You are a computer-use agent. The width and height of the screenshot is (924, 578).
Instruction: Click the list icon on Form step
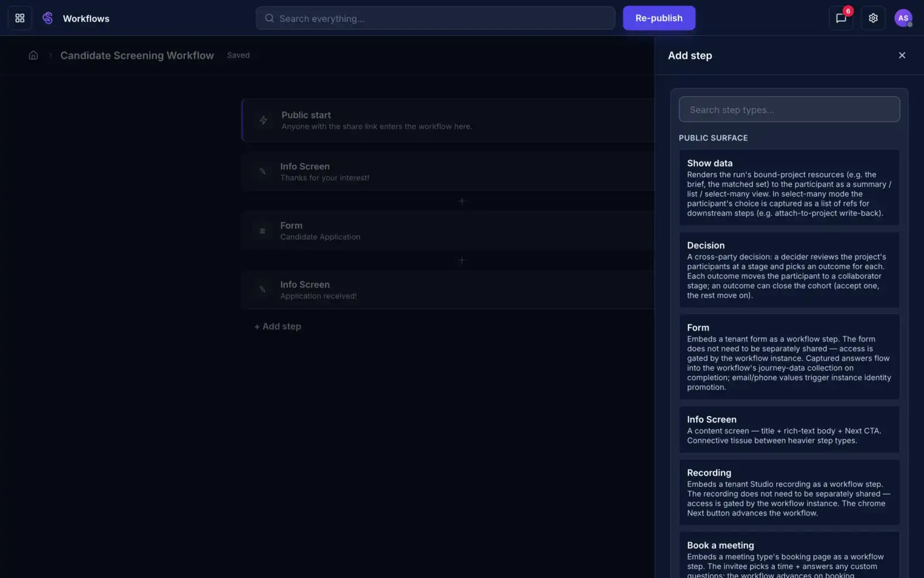pyautogui.click(x=262, y=231)
